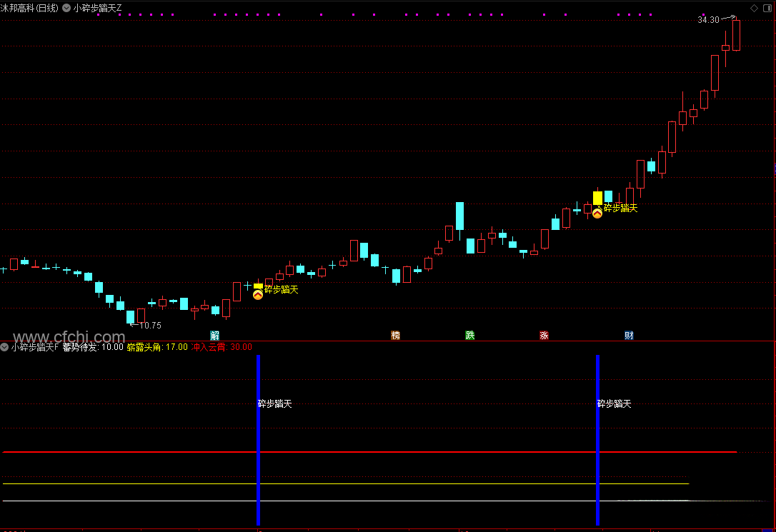Click the second yellow 碎步踏天 label on main chart
776x532 pixels.
click(621, 208)
